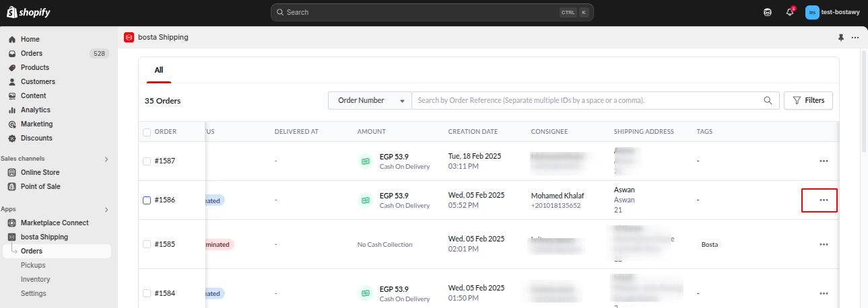Screen dimensions: 868x308
Task: Select the All tab
Action: (x=159, y=70)
